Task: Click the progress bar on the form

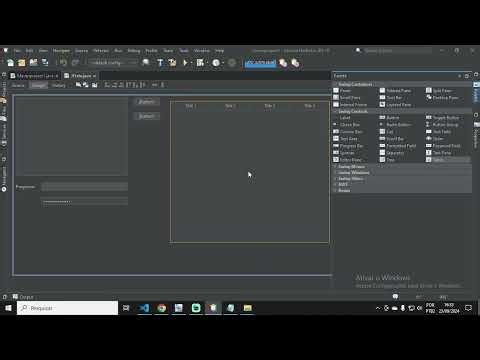Action: point(84,202)
